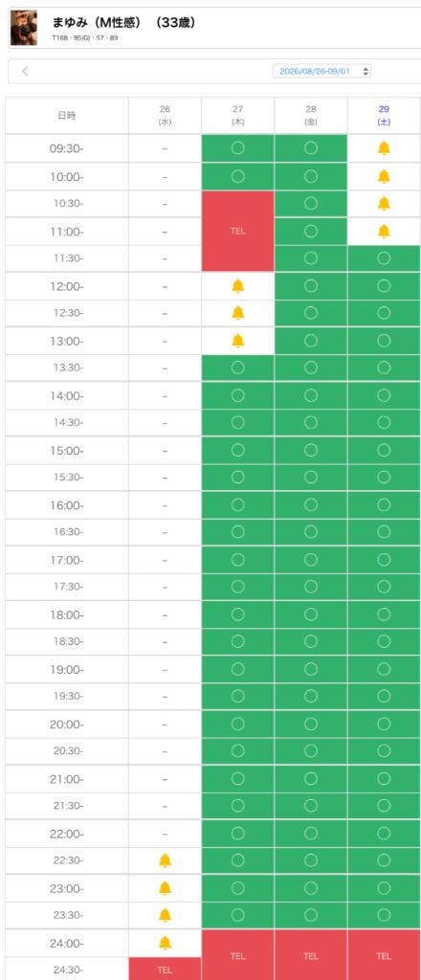Image resolution: width=421 pixels, height=980 pixels.
Task: Tap the bell icon at 13:00 on Thursday 27
Action: pos(237,341)
